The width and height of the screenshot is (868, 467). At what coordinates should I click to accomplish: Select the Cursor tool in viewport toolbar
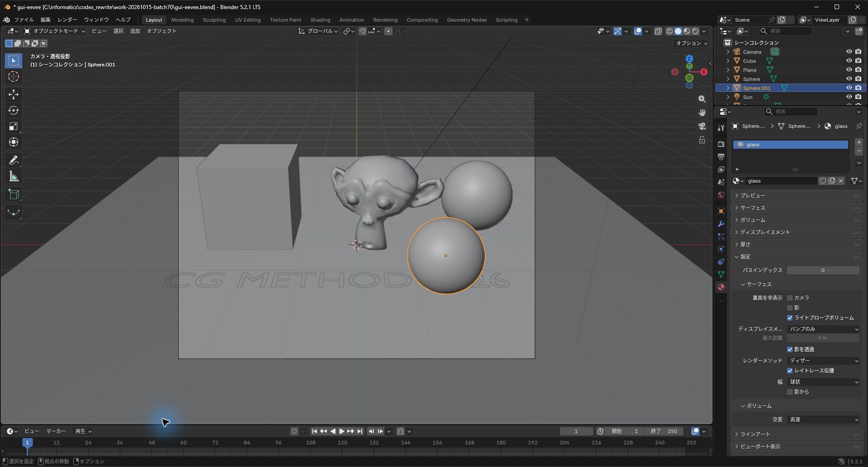[14, 77]
